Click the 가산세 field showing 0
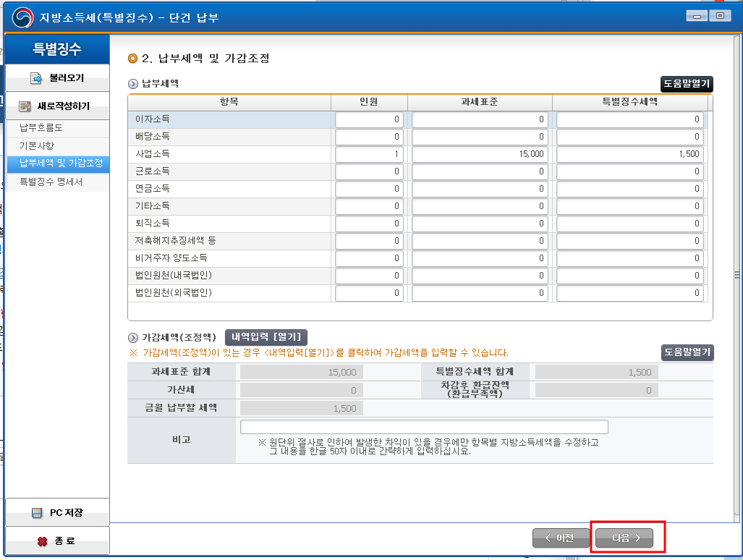The height and width of the screenshot is (560, 743). 302,391
